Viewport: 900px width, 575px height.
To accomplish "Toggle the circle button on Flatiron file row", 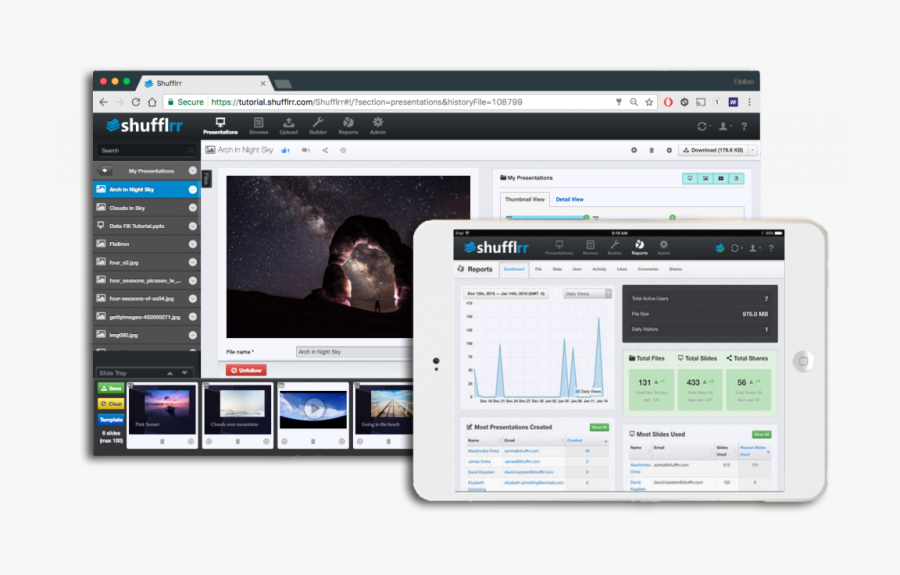I will click(193, 243).
